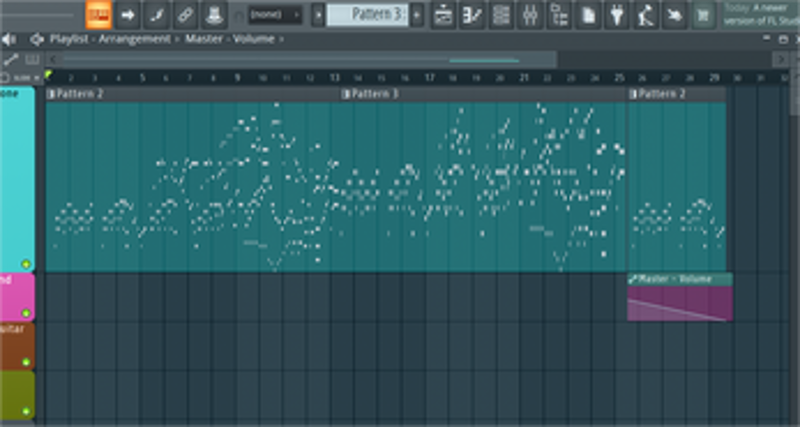Mute the pink track via its green dot
The width and height of the screenshot is (800, 427).
point(26,313)
